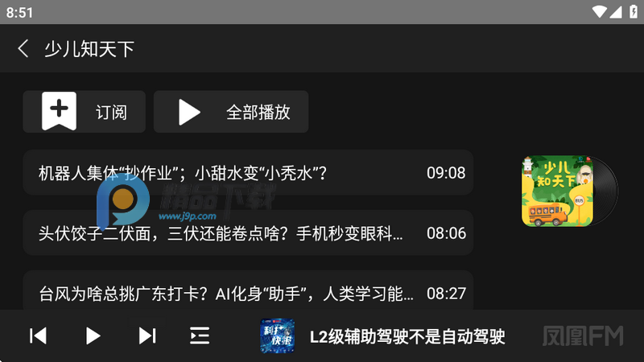Check the battery icon in status bar

(x=634, y=12)
